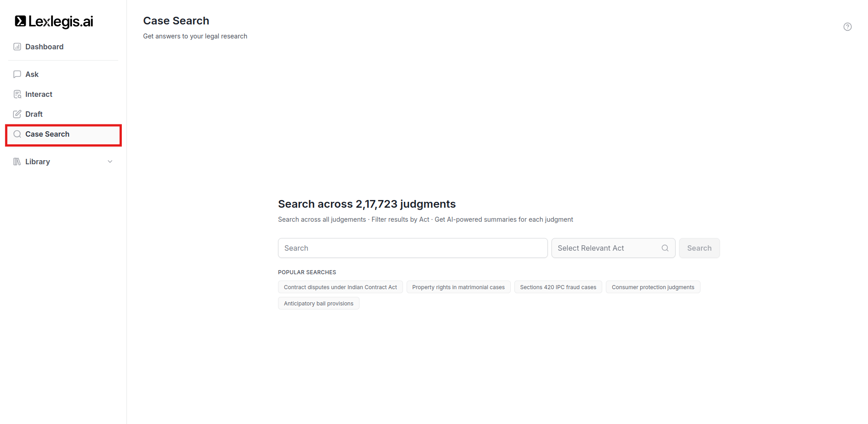
Task: Pick the Anticipatory bail provisions suggestion
Action: click(x=318, y=304)
